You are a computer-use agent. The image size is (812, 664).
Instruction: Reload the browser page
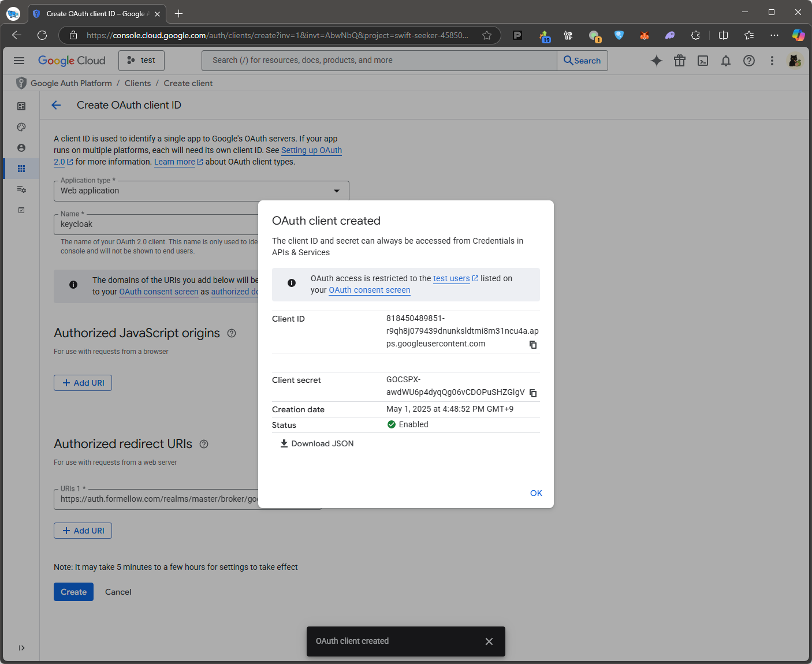click(42, 35)
